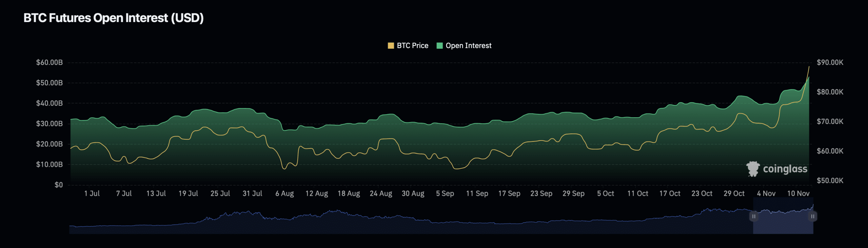Click the $50.00K right axis label
868x248 pixels.
pos(830,181)
